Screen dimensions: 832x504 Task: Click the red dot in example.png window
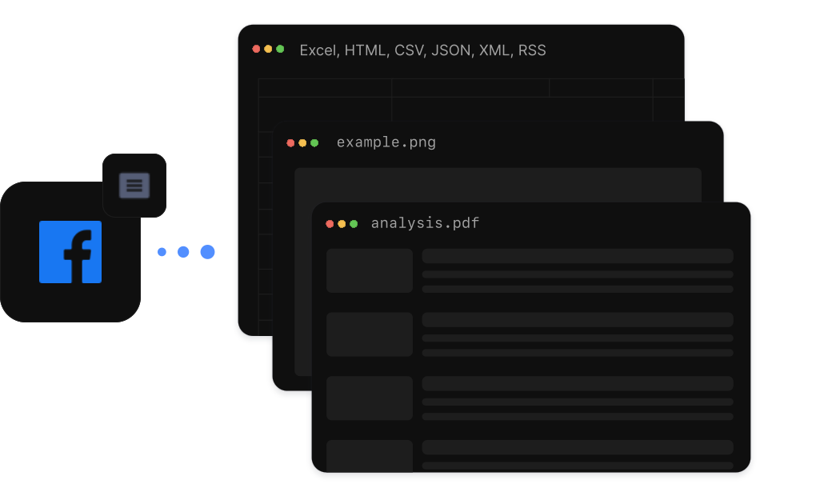(290, 142)
